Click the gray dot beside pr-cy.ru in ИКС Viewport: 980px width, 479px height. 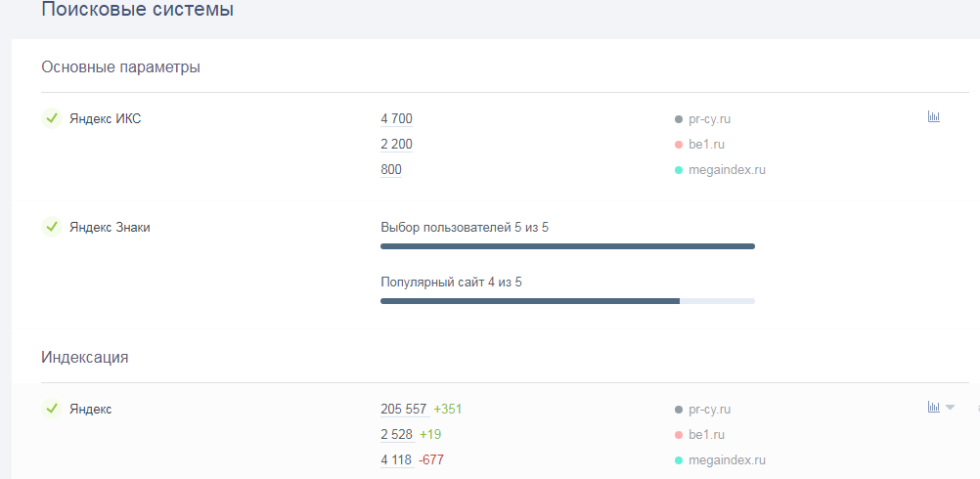tap(678, 119)
